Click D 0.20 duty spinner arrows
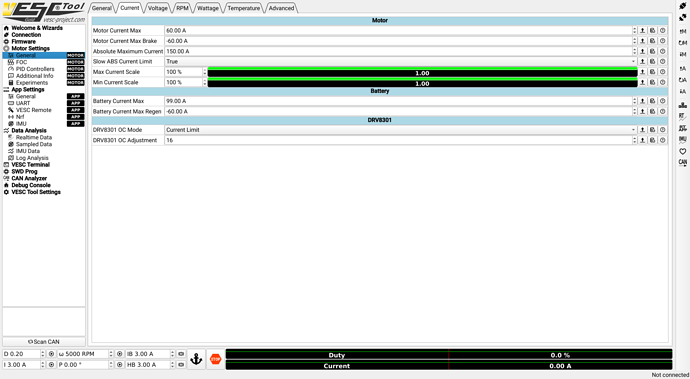Image resolution: width=690 pixels, height=379 pixels. pyautogui.click(x=43, y=354)
